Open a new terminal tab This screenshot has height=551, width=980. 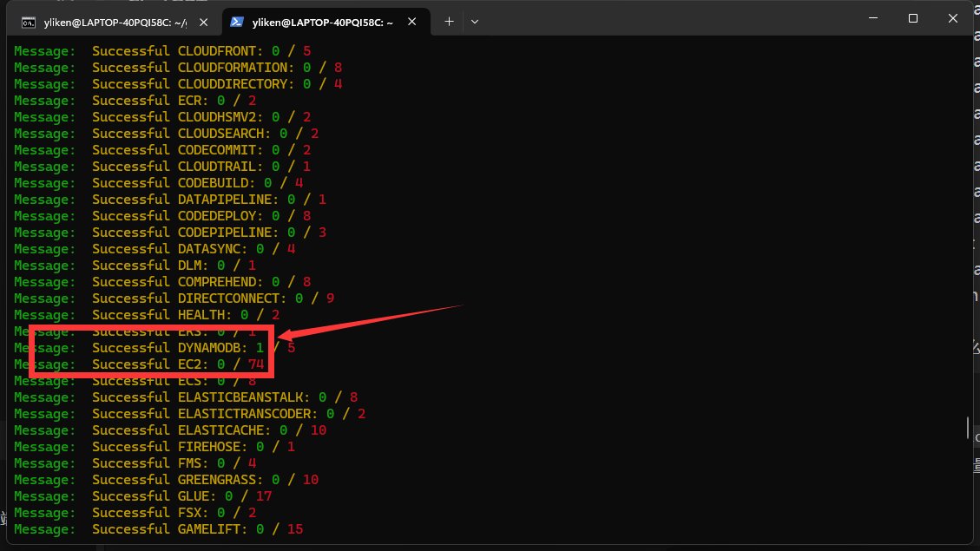point(449,21)
